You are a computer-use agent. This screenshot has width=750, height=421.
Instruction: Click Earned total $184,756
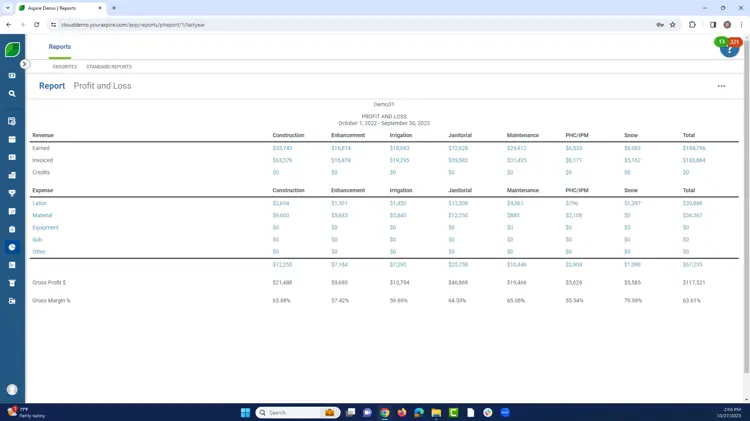coord(694,148)
